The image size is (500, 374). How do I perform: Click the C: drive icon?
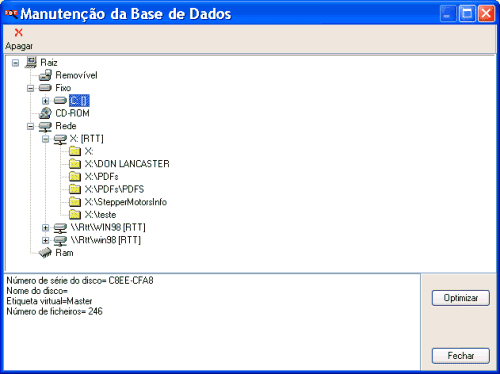(60, 100)
